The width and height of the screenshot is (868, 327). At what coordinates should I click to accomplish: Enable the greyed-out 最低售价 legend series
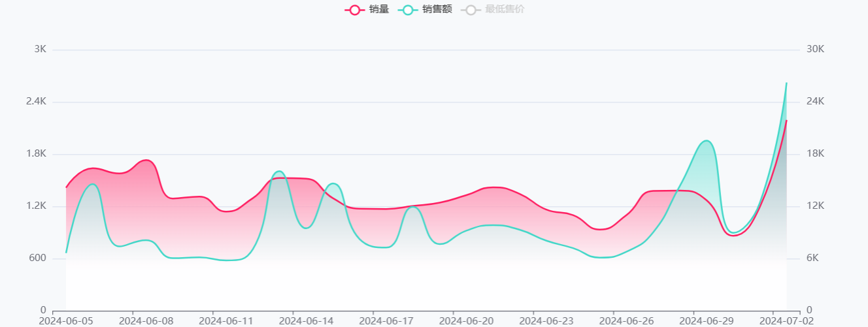coord(493,10)
